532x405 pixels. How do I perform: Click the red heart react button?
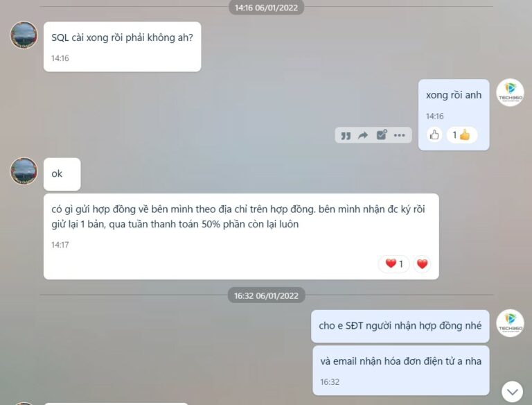pyautogui.click(x=422, y=264)
